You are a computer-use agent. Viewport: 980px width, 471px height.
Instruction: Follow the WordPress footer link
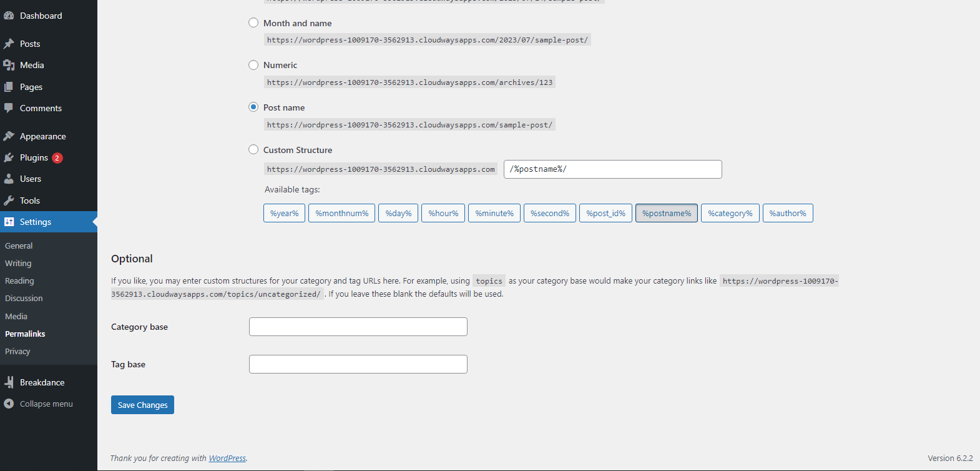[x=227, y=458]
